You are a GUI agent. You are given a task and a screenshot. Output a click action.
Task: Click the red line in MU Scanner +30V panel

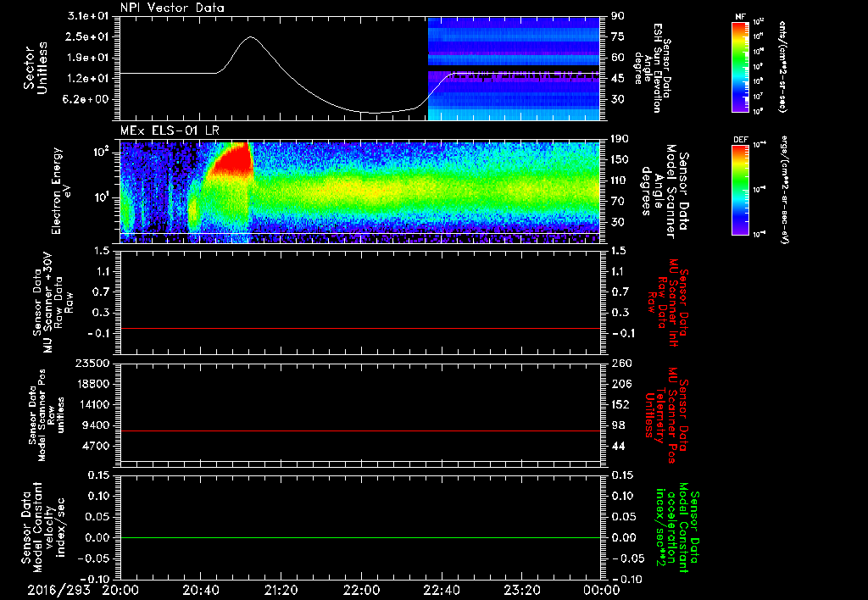coord(360,329)
